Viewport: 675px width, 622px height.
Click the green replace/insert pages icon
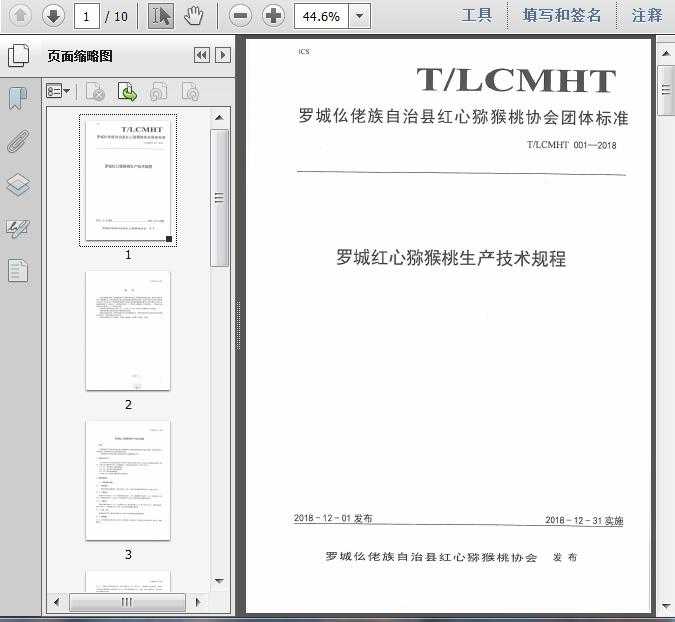point(127,91)
